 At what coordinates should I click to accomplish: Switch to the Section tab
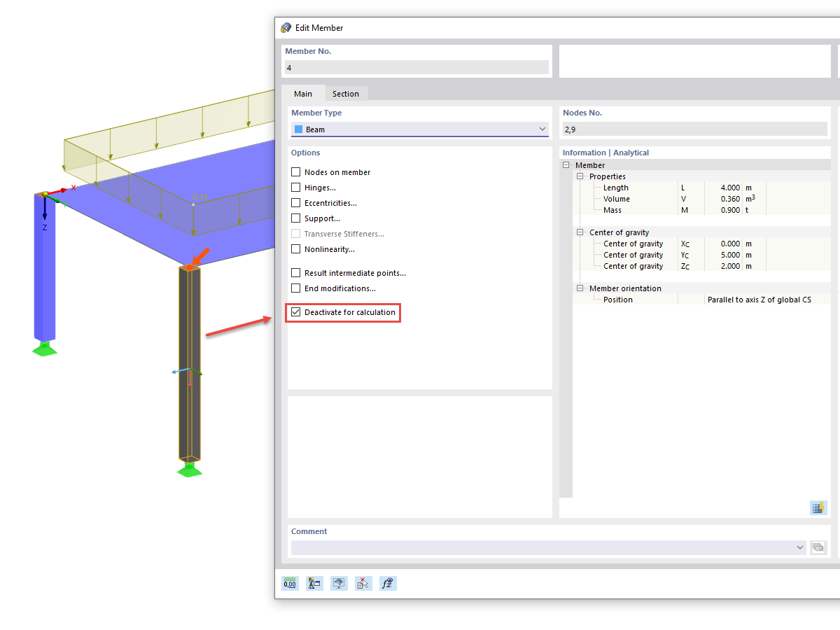tap(346, 94)
